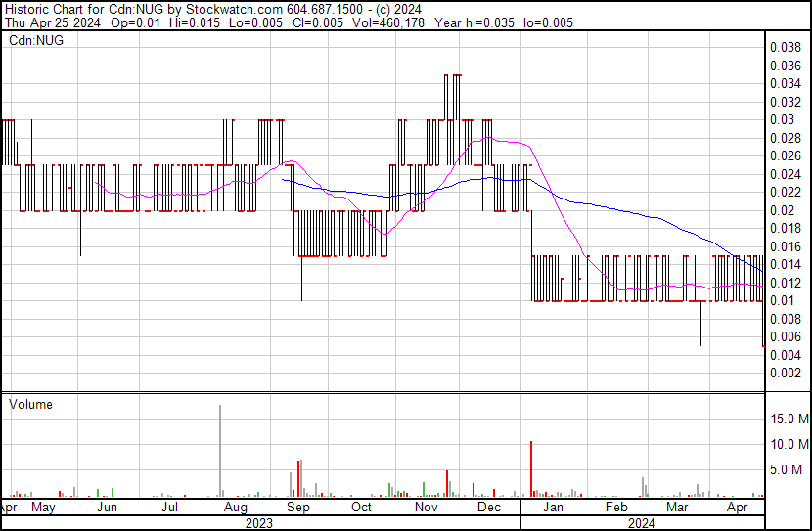812x531 pixels.
Task: Click the November price peak at 0.035
Action: point(451,75)
